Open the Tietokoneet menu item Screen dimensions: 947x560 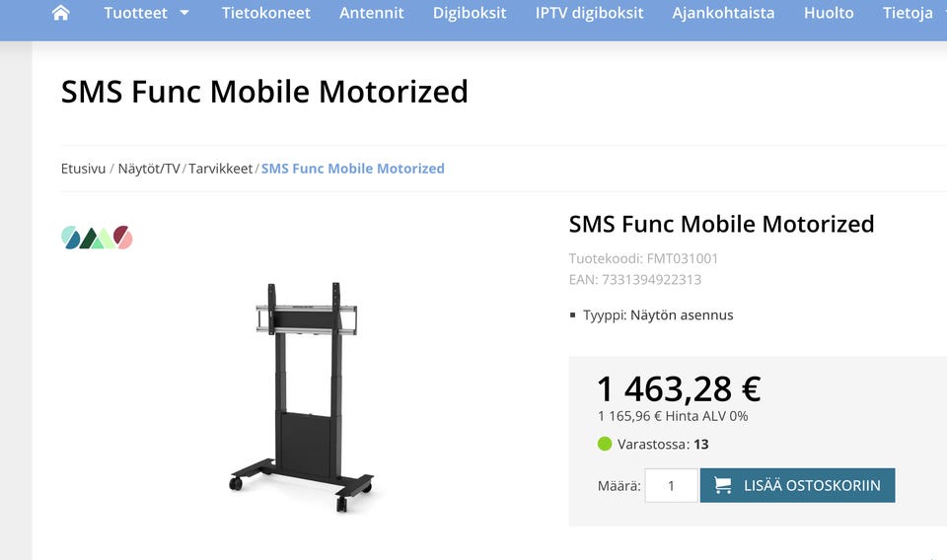coord(265,13)
